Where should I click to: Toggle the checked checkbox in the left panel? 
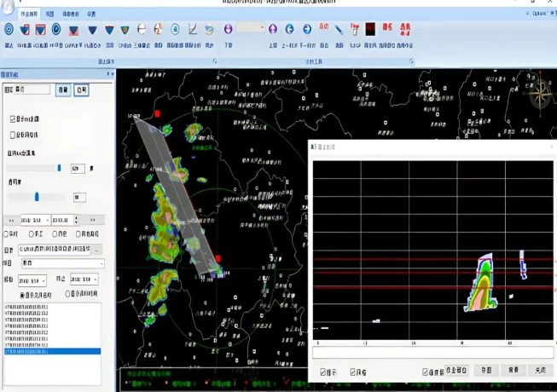pos(13,118)
